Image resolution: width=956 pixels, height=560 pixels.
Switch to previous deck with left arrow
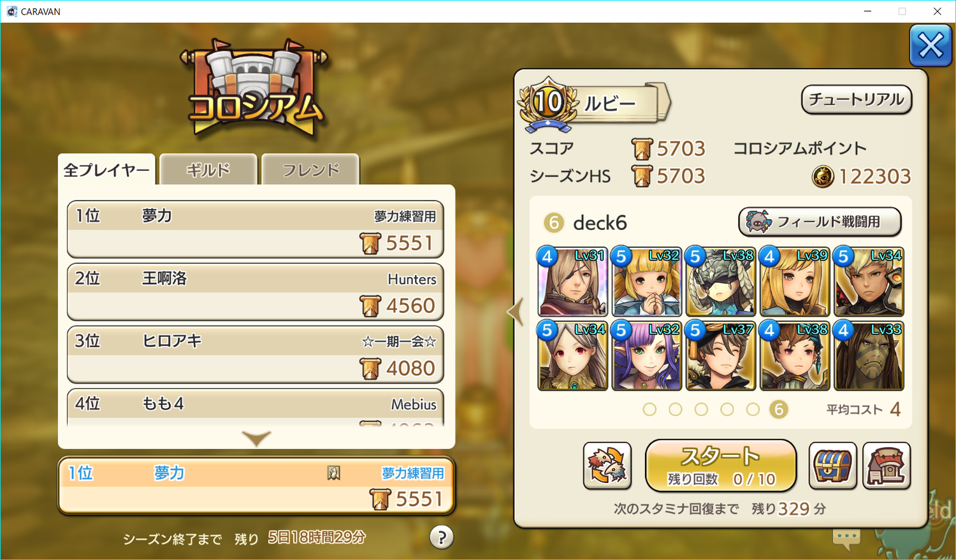[x=515, y=312]
